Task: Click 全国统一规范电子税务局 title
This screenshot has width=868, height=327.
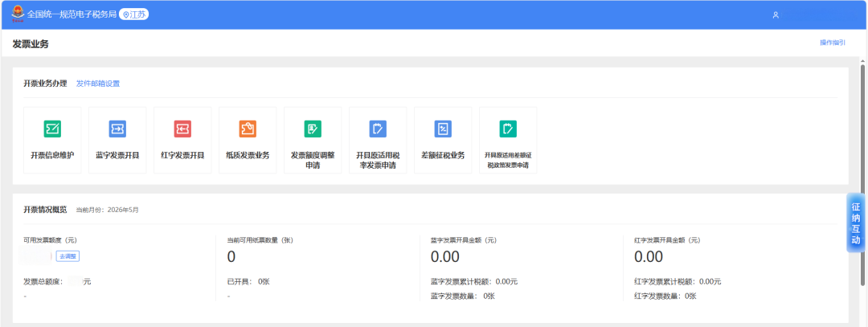Action: pos(72,15)
